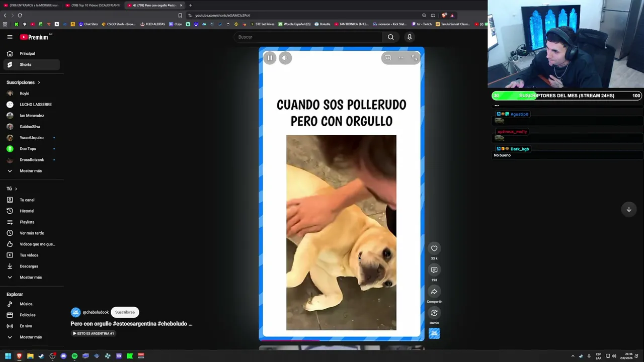Open the YouTube guide hamburger menu
644x362 pixels.
click(10, 37)
